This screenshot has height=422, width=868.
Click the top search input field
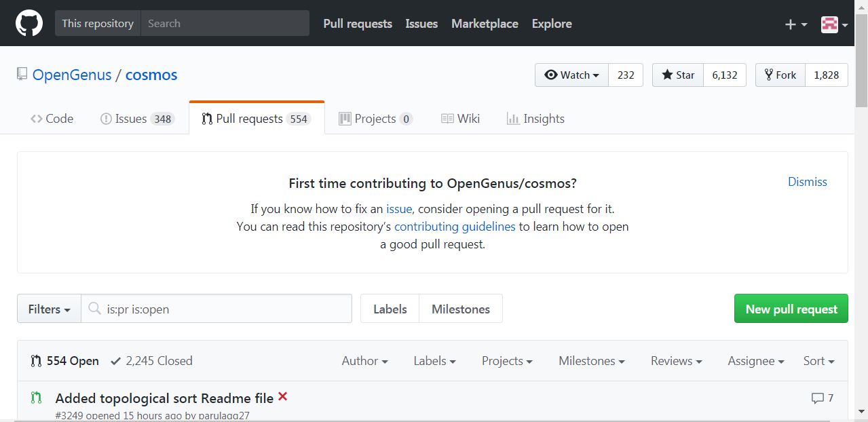pyautogui.click(x=225, y=23)
